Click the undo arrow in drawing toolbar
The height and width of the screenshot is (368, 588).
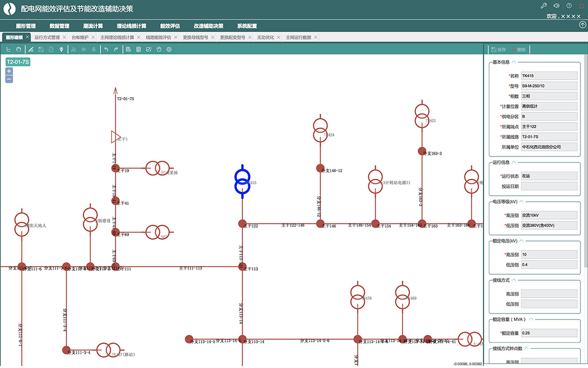tap(106, 50)
